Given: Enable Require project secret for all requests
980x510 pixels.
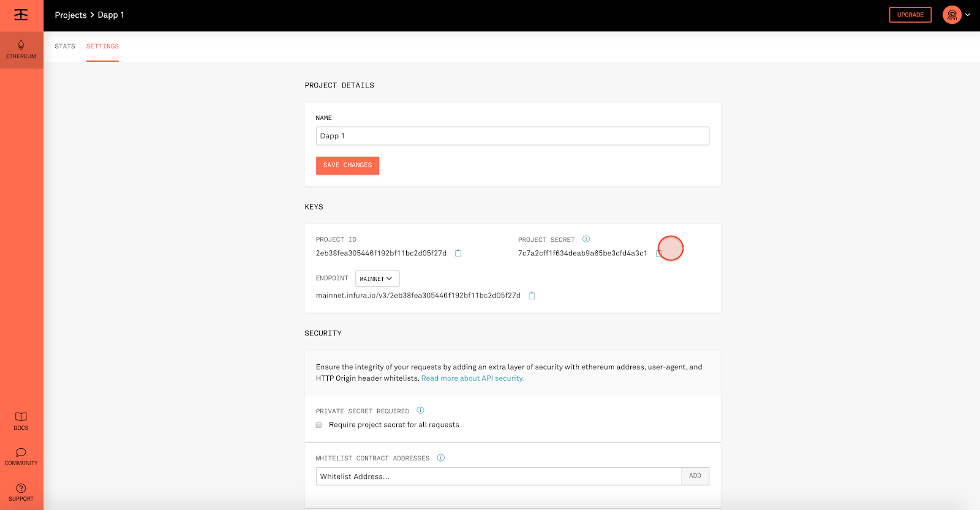Looking at the screenshot, I should [318, 425].
